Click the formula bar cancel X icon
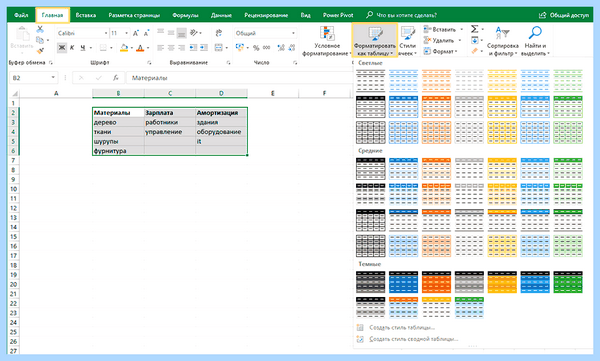Viewport: 600px width, 361px height. tap(81, 78)
